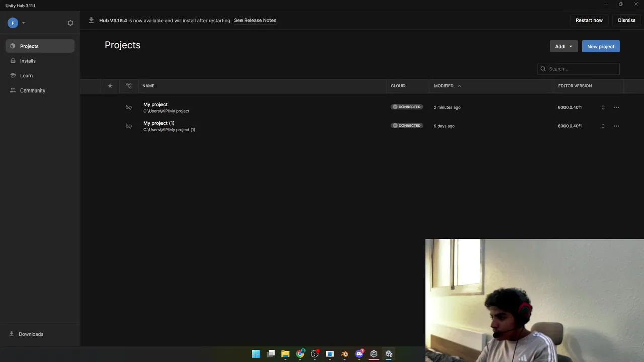
Task: Open more options for My project
Action: [x=616, y=107]
